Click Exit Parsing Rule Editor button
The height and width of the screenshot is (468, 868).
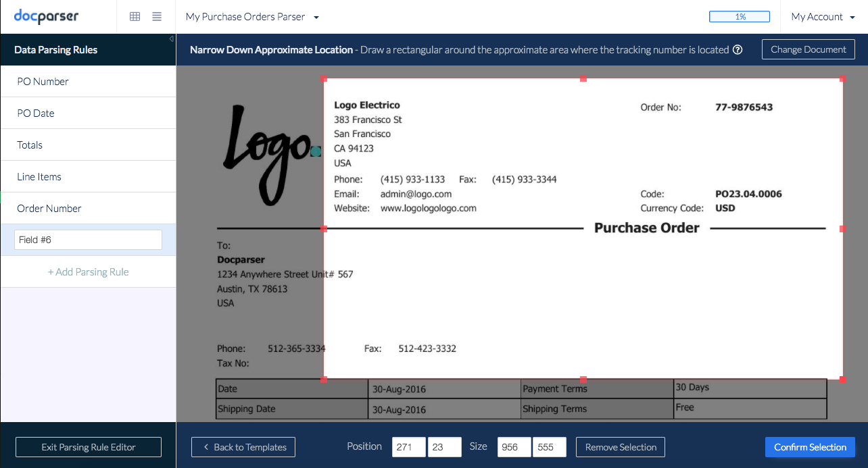click(x=89, y=447)
